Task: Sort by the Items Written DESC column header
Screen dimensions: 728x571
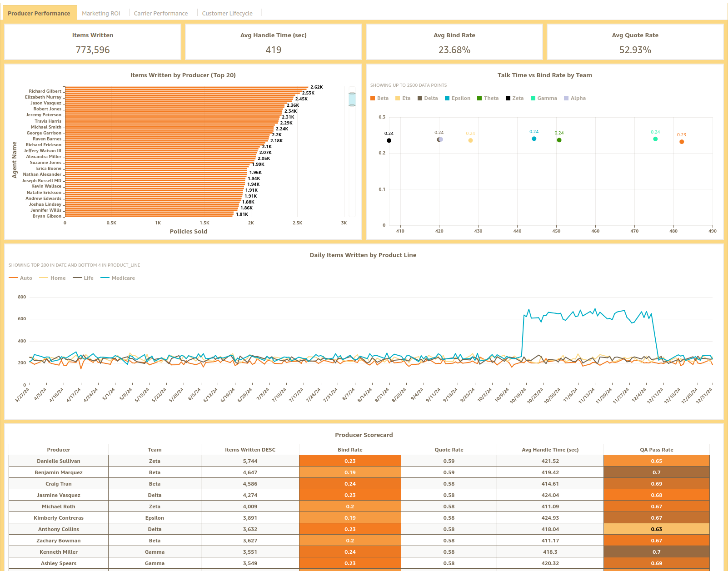Action: pyautogui.click(x=249, y=450)
